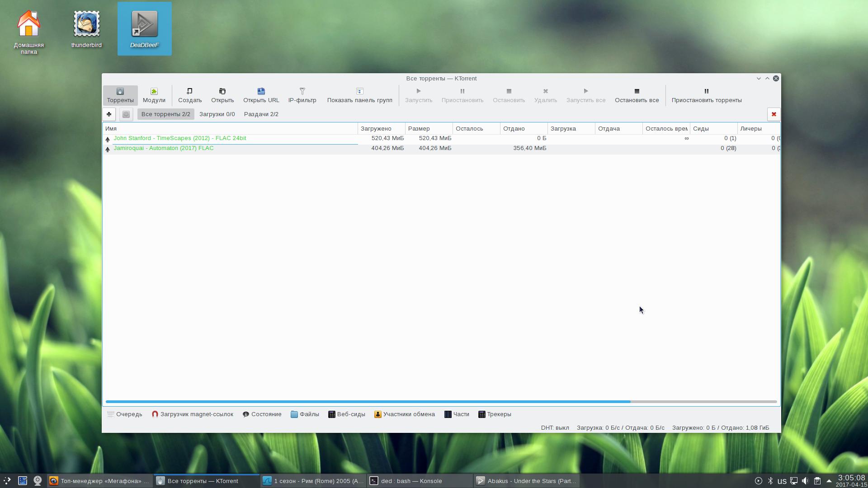This screenshot has width=868, height=488.
Task: Open the Модули plugins view
Action: coord(154,95)
